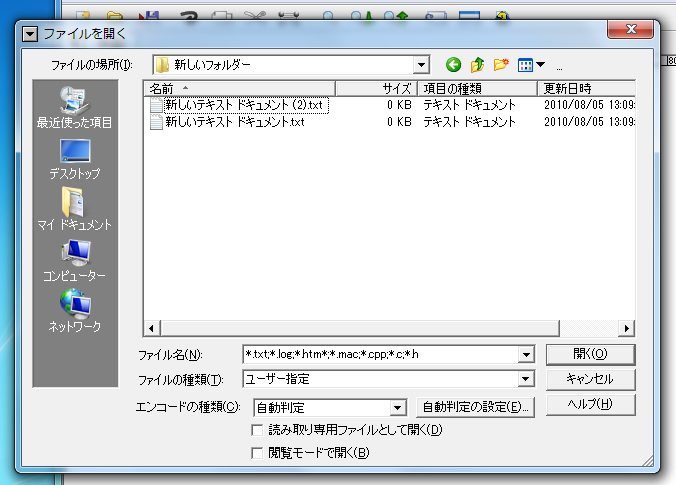Sort files by 更新日時 column header
The image size is (676, 485).
(585, 89)
